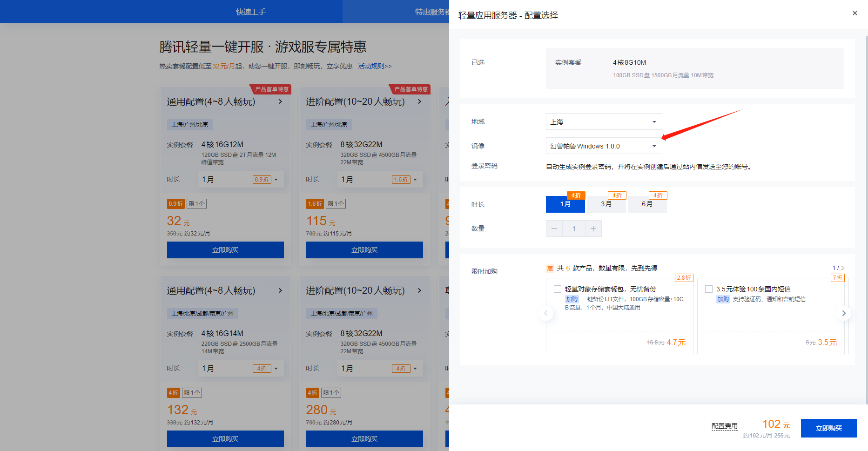The image size is (868, 451).
Task: Click 立即购买 on the 32元 card
Action: click(x=225, y=250)
